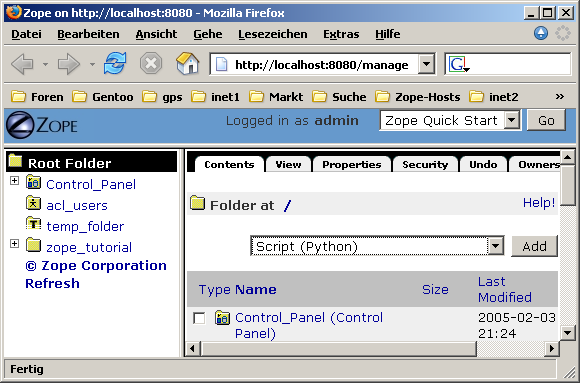Switch to the Undo tab
This screenshot has height=383, width=580.
tap(483, 164)
